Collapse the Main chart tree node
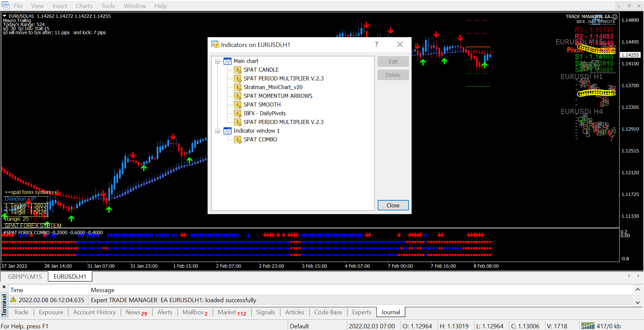The height and width of the screenshot is (330, 644). point(217,61)
